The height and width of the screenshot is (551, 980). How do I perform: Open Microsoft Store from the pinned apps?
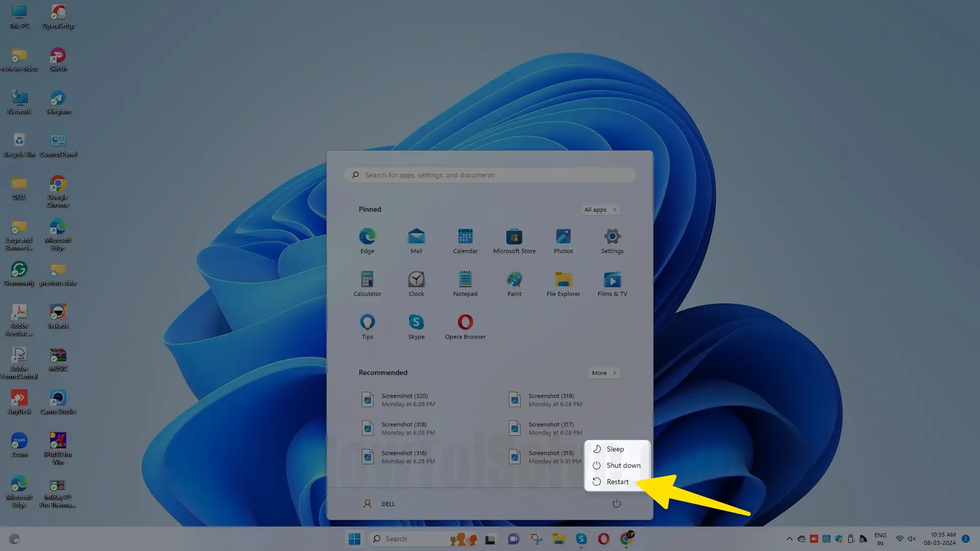click(514, 241)
